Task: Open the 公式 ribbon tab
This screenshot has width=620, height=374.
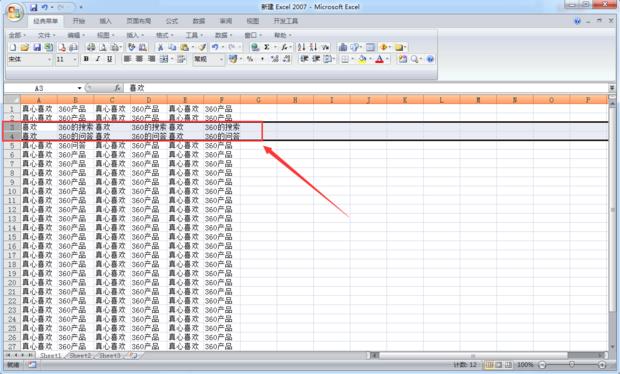Action: (172, 21)
